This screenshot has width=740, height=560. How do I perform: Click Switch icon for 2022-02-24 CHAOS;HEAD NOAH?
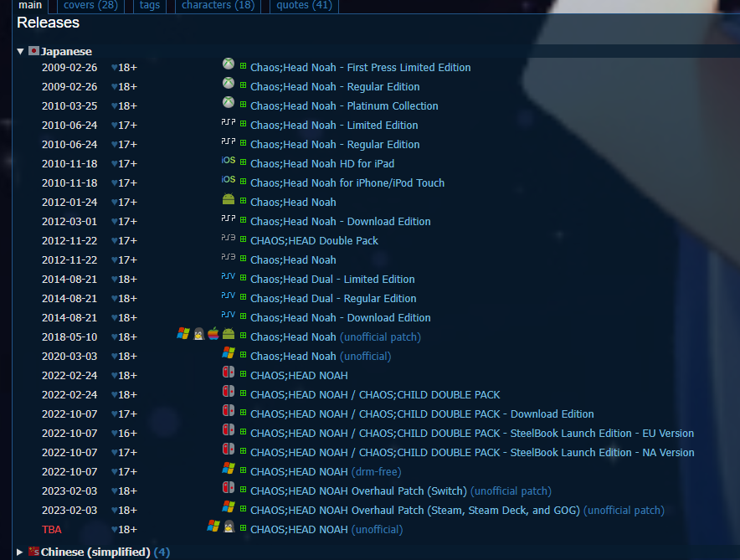[229, 372]
